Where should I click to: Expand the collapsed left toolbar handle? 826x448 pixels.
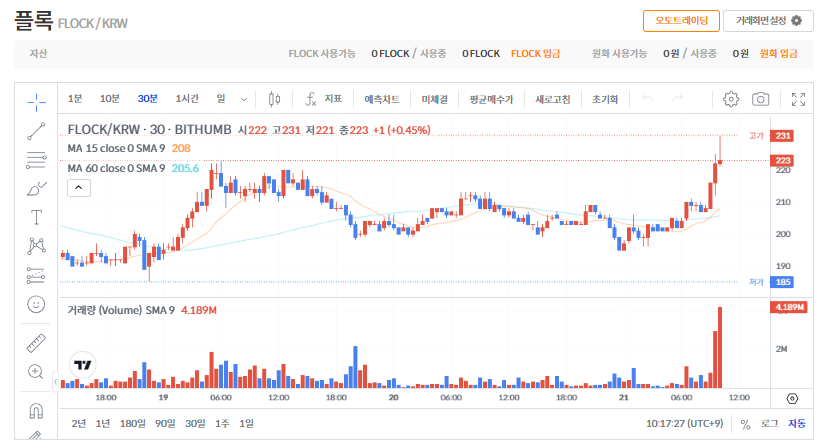(55, 382)
